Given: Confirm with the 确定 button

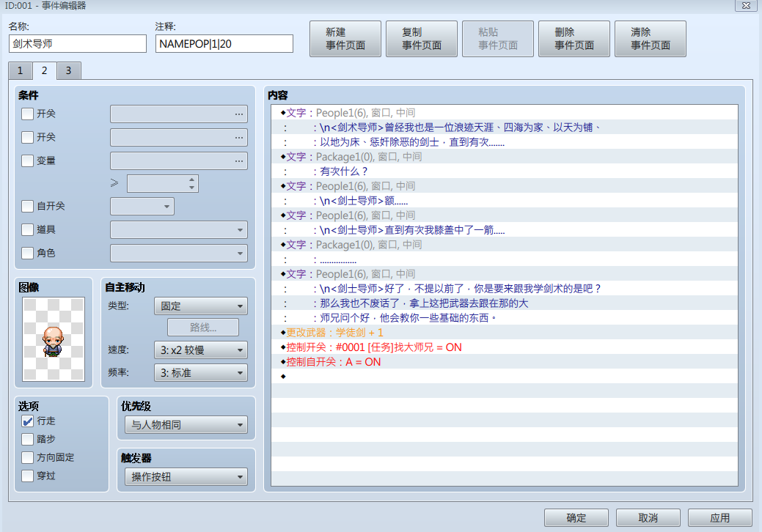Looking at the screenshot, I should tap(576, 518).
